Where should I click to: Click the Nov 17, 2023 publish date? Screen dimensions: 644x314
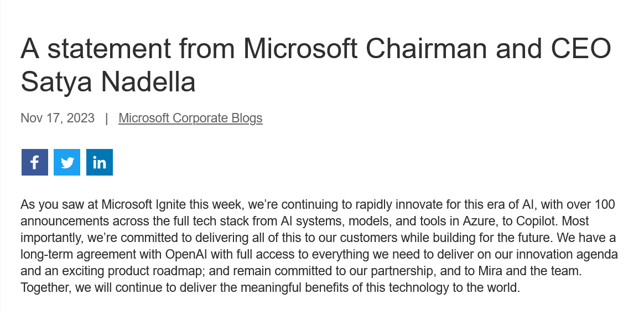(58, 118)
